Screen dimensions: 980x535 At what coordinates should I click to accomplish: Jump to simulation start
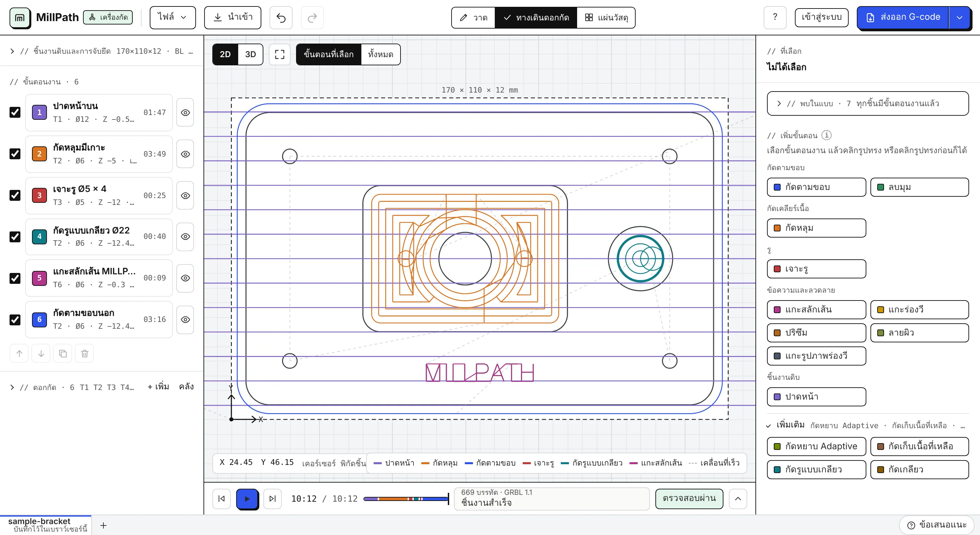click(222, 499)
